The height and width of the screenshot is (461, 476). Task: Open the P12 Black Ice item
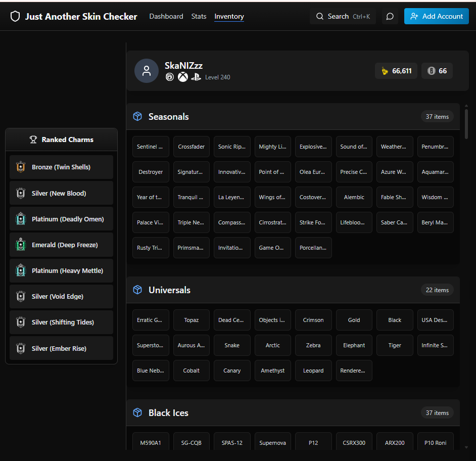coord(313,442)
